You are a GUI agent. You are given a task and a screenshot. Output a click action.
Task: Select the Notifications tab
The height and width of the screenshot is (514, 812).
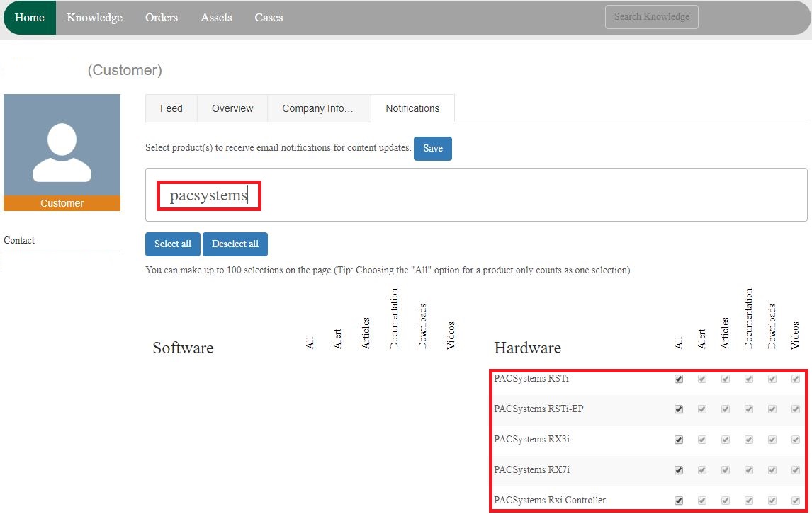click(413, 108)
